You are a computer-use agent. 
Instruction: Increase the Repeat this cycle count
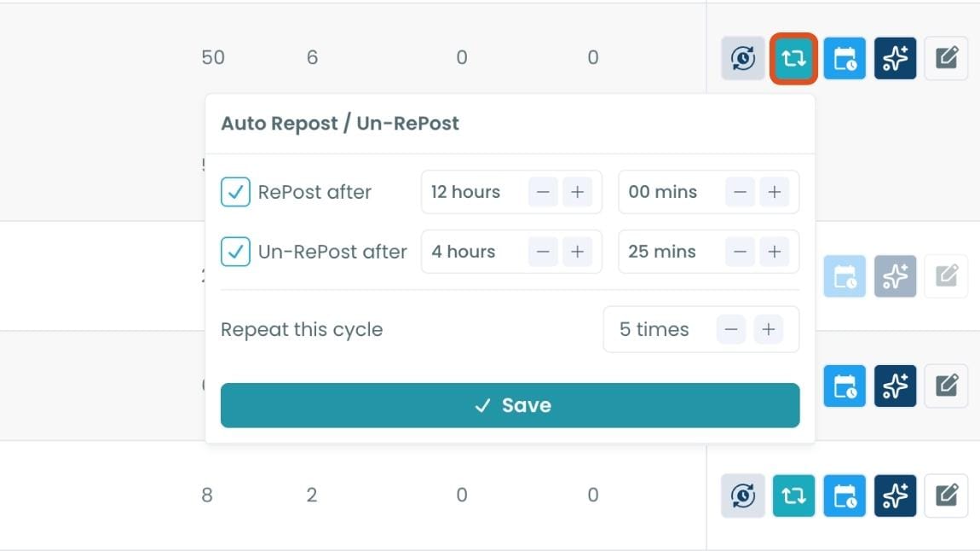pos(768,329)
